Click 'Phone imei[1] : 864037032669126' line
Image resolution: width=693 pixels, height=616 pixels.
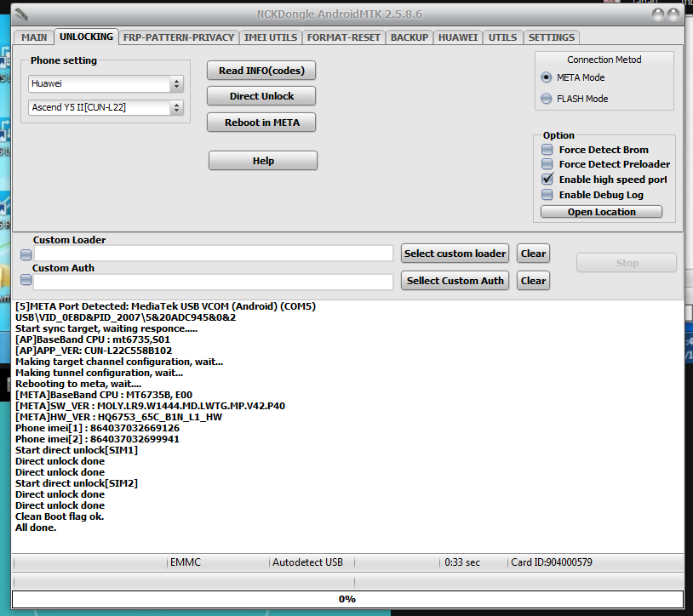pyautogui.click(x=97, y=428)
